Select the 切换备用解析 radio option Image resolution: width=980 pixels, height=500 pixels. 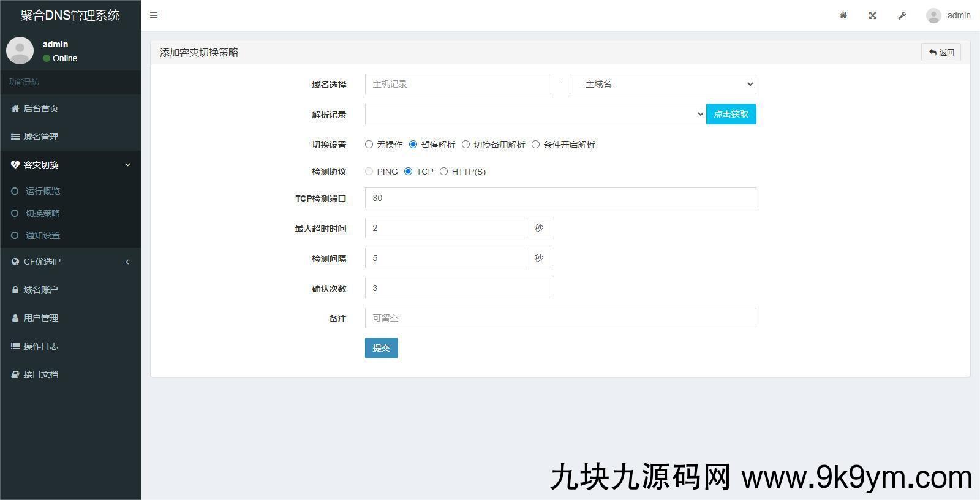tap(466, 145)
